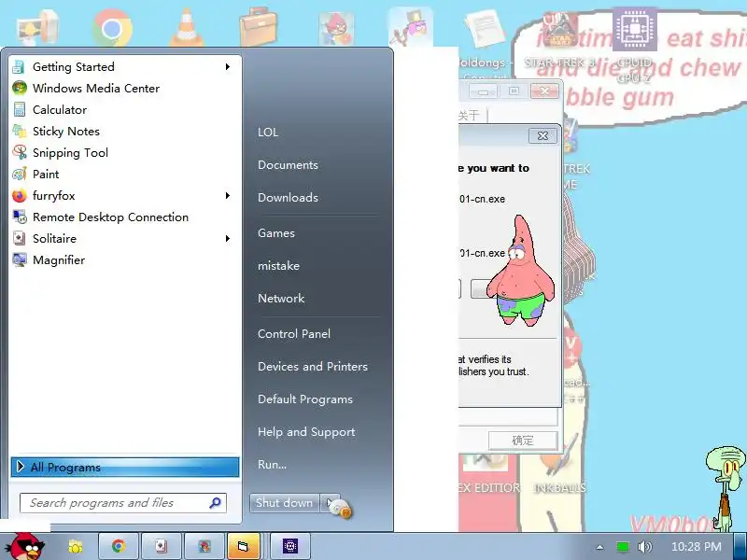
Task: Open Documents from Start menu
Action: pos(288,165)
